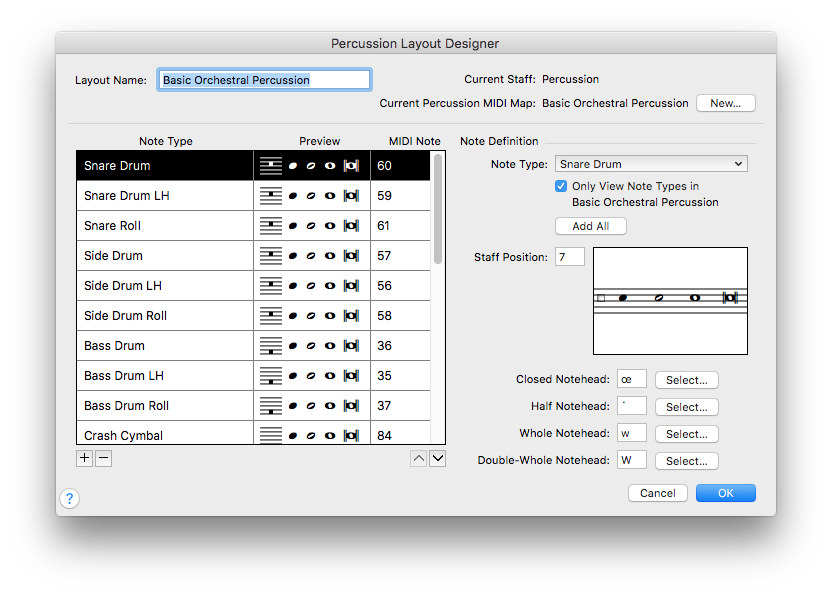The width and height of the screenshot is (832, 596).
Task: Click Select... for Half Notehead
Action: click(687, 407)
